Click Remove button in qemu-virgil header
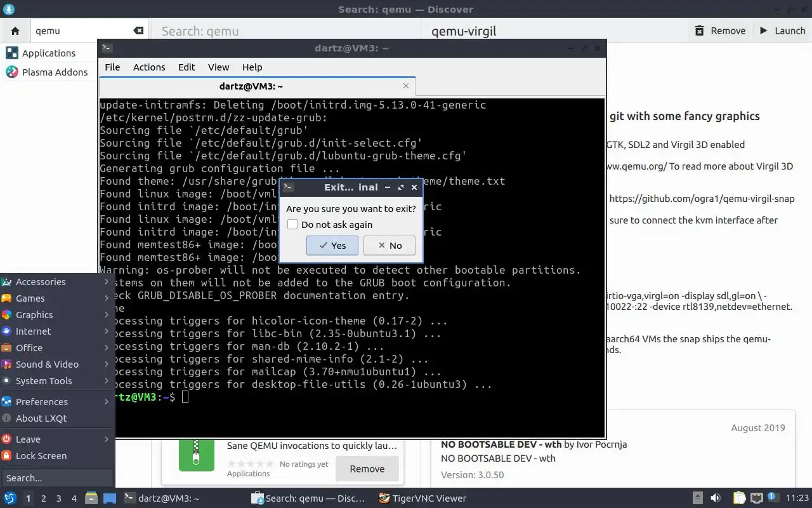Screen dimensions: 812x508 click(x=720, y=30)
